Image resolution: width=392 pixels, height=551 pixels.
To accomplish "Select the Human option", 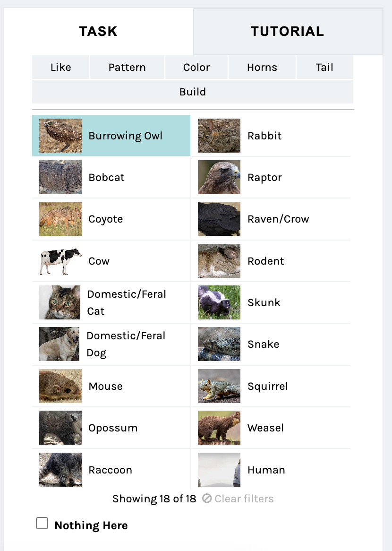I will click(x=271, y=470).
